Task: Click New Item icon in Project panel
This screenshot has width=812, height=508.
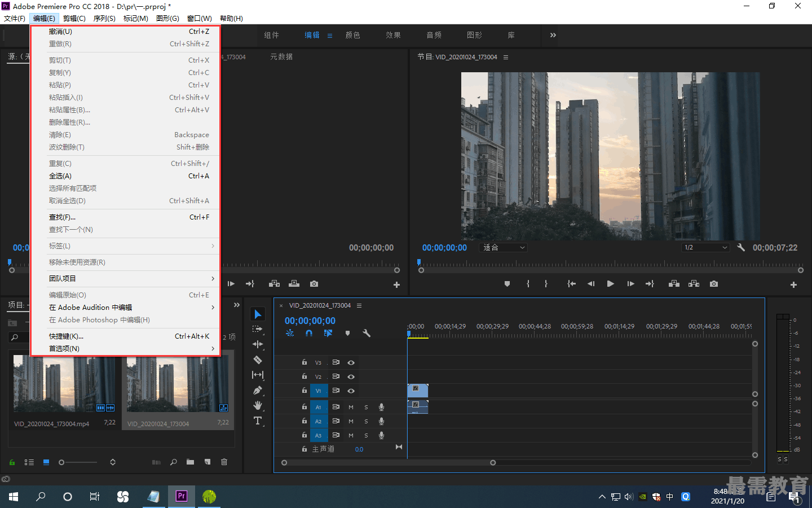Action: [x=207, y=462]
